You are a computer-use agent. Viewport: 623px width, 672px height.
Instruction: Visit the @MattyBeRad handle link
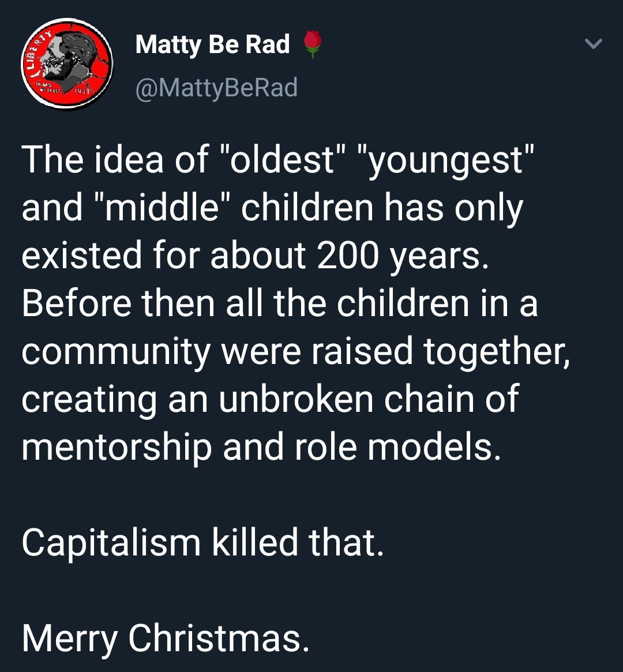(x=216, y=87)
